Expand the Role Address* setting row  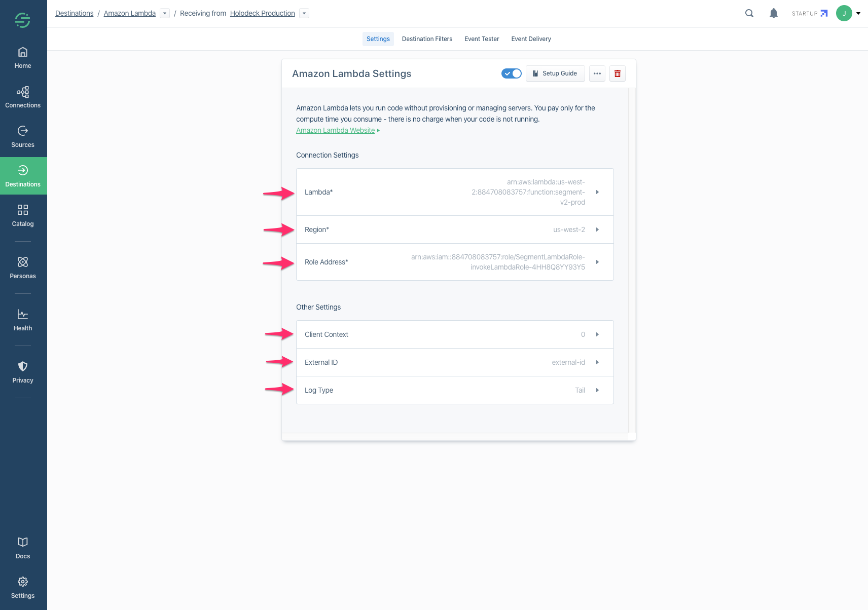tap(455, 262)
